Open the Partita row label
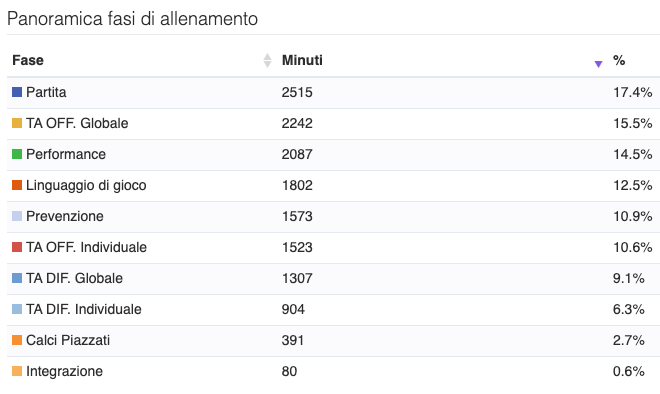Screen dimensions: 660x394 [x=46, y=92]
